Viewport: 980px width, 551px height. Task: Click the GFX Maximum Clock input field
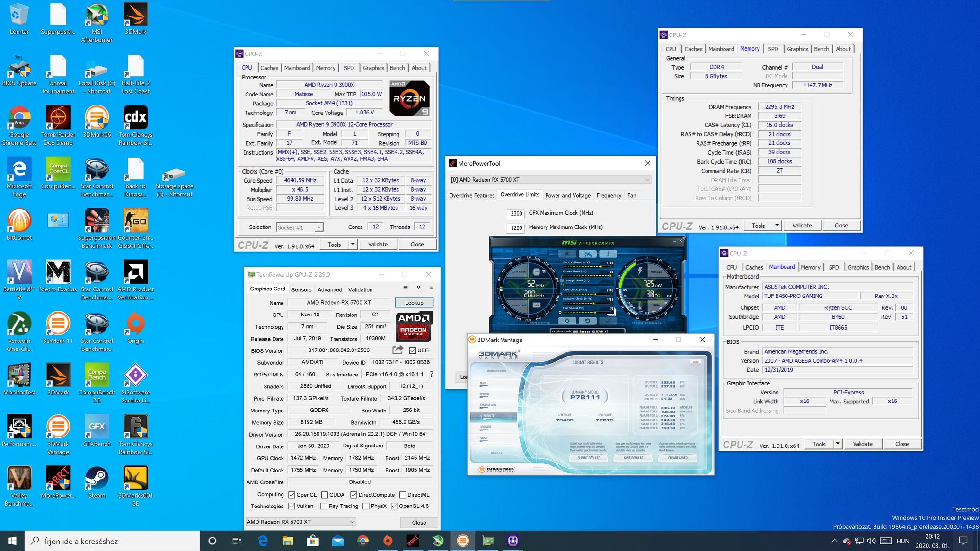[515, 213]
